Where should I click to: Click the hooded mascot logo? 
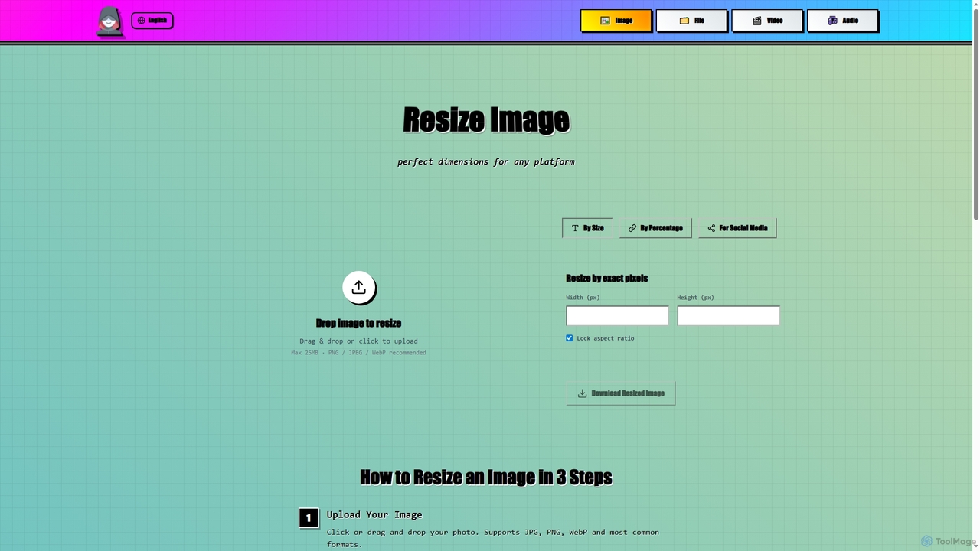(109, 21)
